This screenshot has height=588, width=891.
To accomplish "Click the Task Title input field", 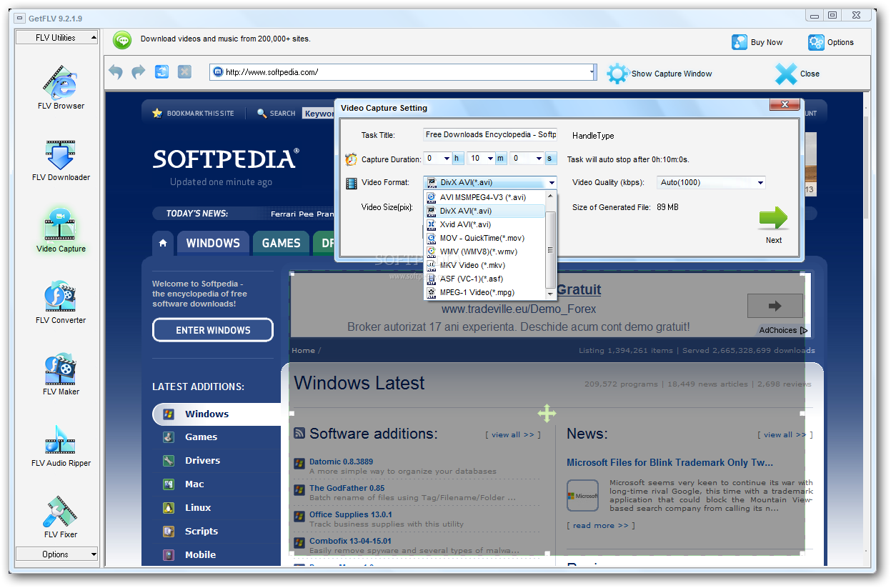I will click(490, 134).
